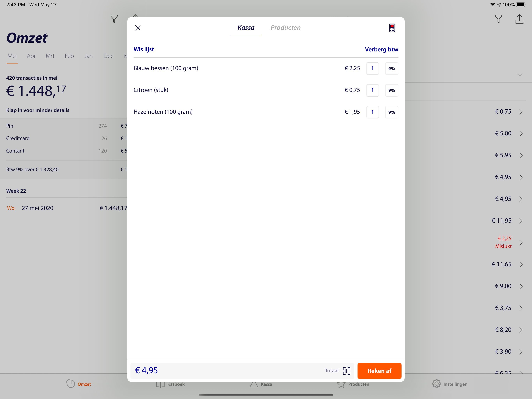Tap the 9% tax button for Citroen
532x399 pixels.
392,90
